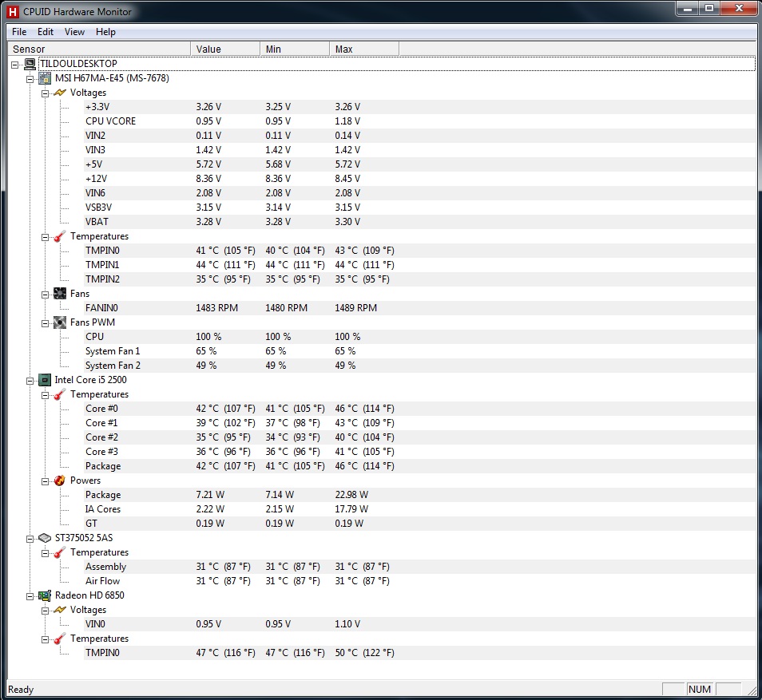The width and height of the screenshot is (762, 700).
Task: Select the "Assembly" drive temperature row label
Action: click(x=106, y=567)
